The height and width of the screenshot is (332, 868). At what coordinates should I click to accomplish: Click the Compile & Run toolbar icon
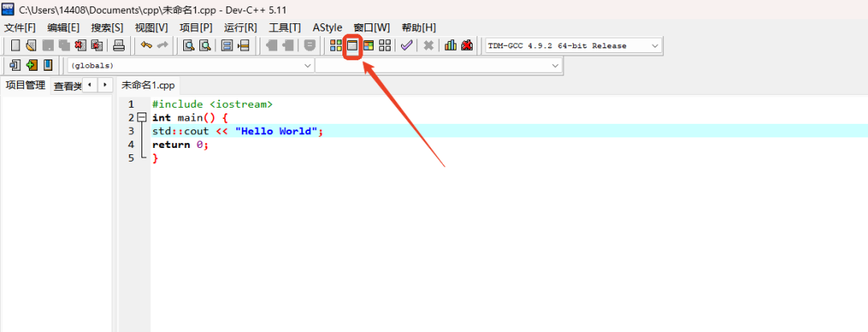pyautogui.click(x=368, y=45)
